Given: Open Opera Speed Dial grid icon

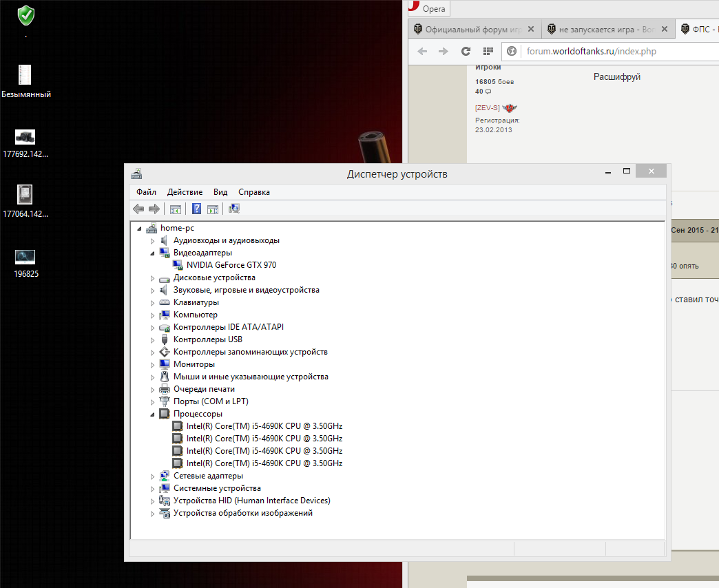Looking at the screenshot, I should pos(488,52).
